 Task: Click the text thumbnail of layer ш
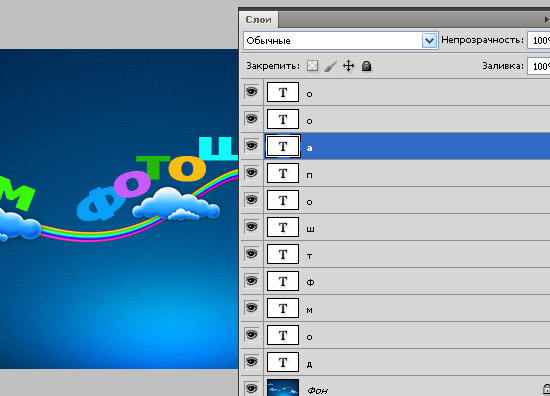283,227
